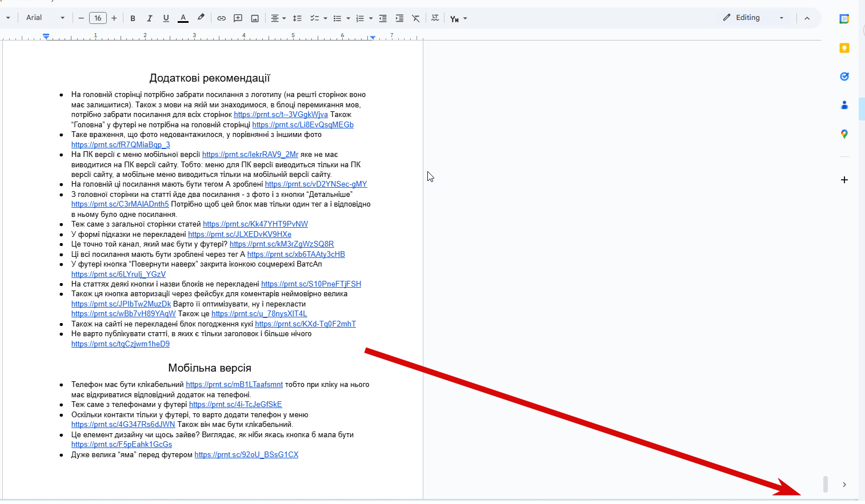Decrease font size with minus button
Viewport: 865px width, 504px height.
[x=81, y=18]
